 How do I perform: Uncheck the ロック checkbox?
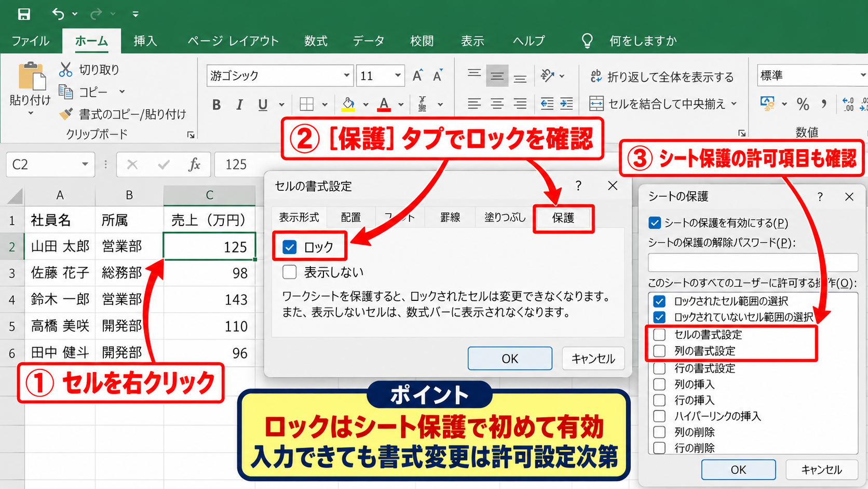(x=289, y=247)
